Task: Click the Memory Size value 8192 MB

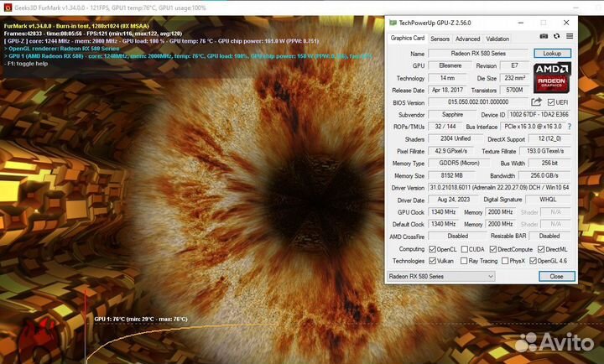Action: tap(451, 175)
